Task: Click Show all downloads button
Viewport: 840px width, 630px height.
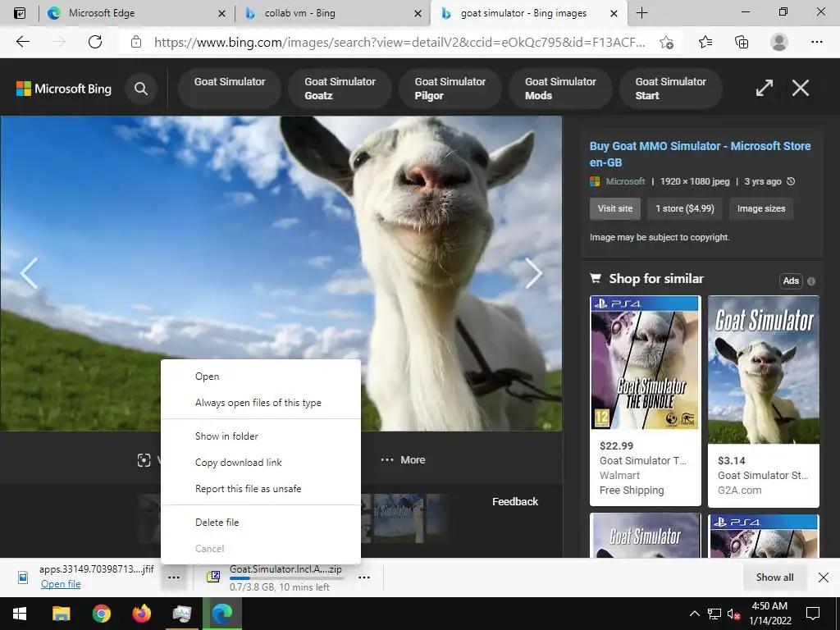Action: pyautogui.click(x=774, y=577)
